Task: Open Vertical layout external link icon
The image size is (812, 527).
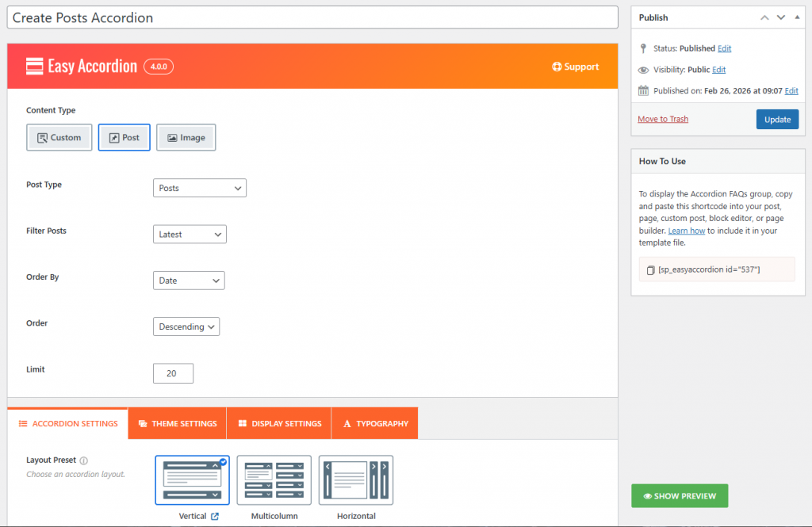Action: [215, 517]
